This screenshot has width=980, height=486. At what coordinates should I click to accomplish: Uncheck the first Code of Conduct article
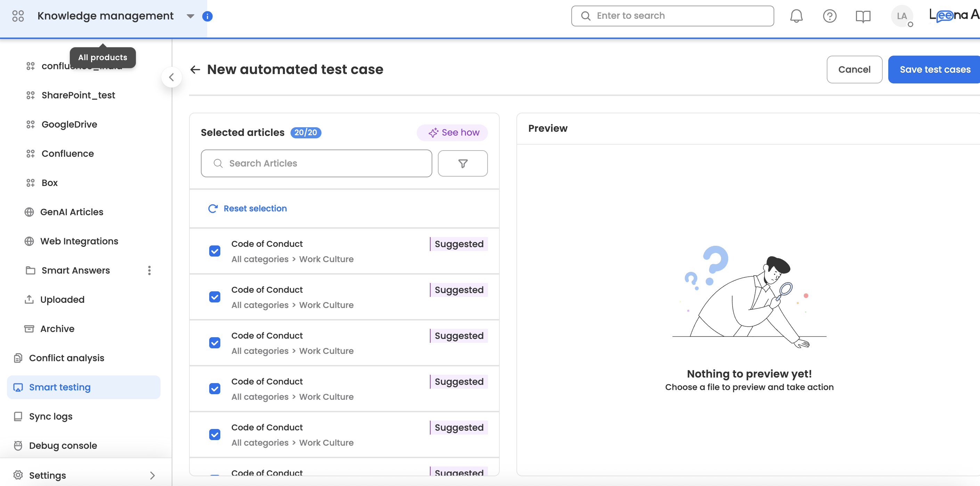(x=214, y=251)
